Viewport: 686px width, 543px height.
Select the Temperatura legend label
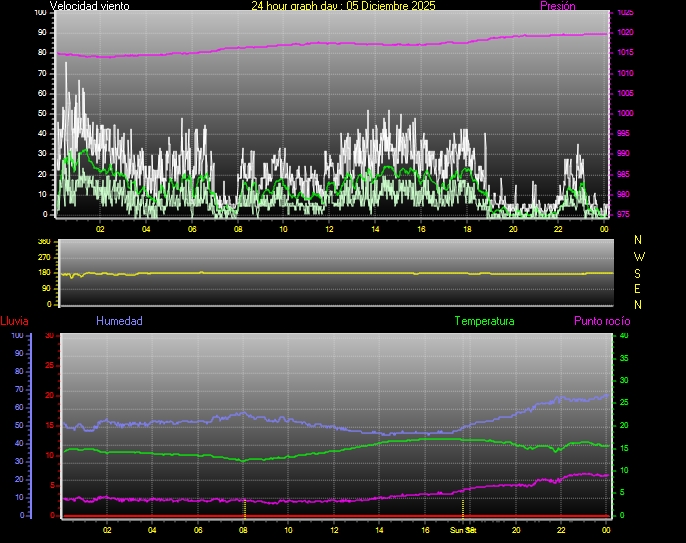click(x=484, y=321)
